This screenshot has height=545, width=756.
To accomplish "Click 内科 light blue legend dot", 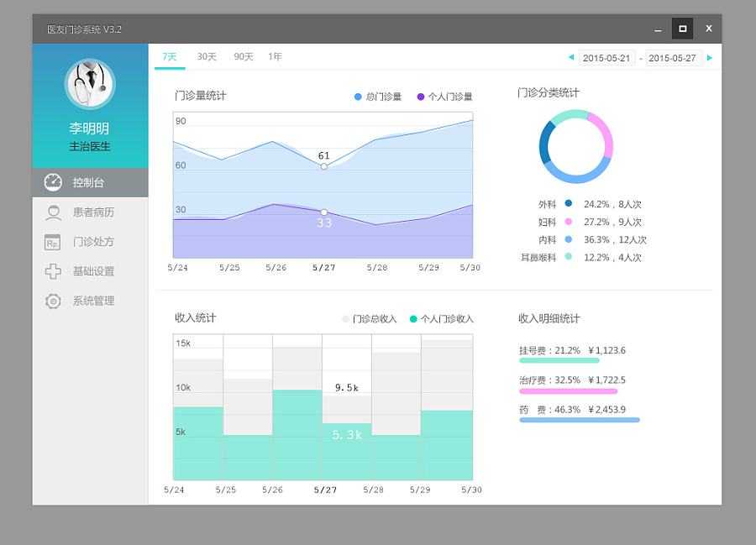I will (569, 239).
